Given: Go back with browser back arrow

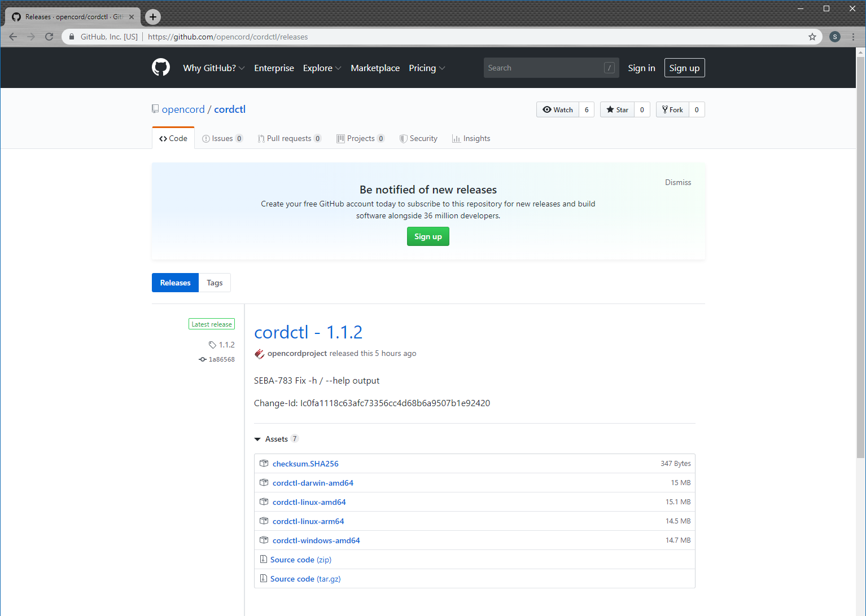Looking at the screenshot, I should [x=13, y=37].
